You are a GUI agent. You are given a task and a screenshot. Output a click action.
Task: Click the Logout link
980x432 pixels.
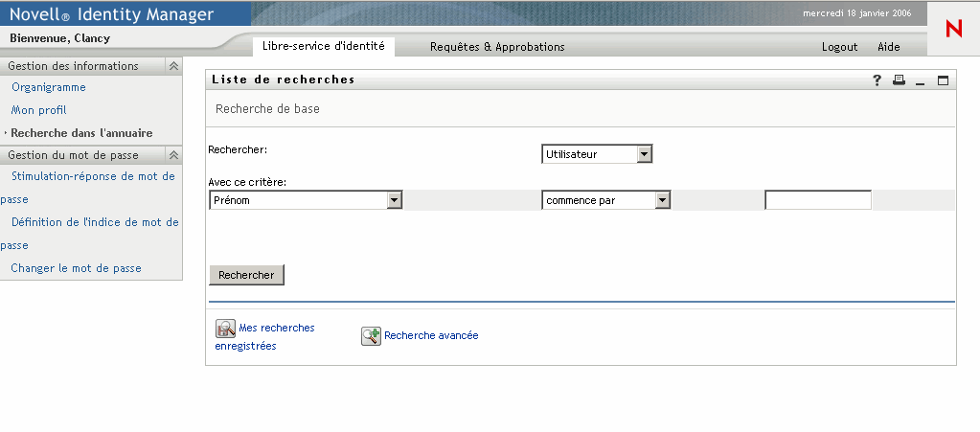click(x=839, y=47)
